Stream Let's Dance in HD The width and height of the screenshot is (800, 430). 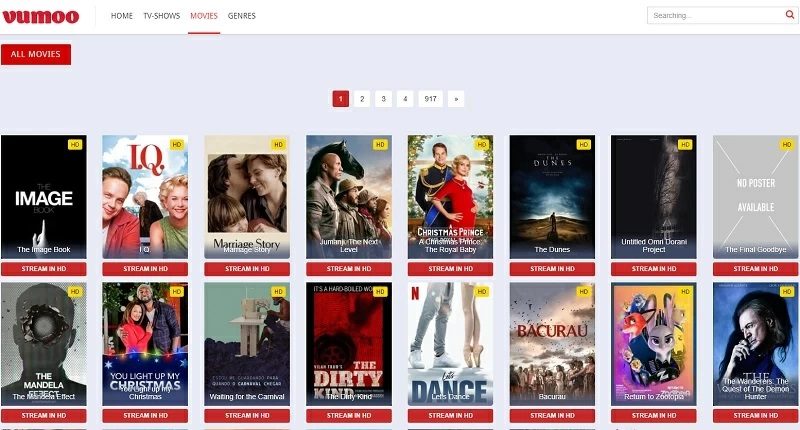point(451,416)
